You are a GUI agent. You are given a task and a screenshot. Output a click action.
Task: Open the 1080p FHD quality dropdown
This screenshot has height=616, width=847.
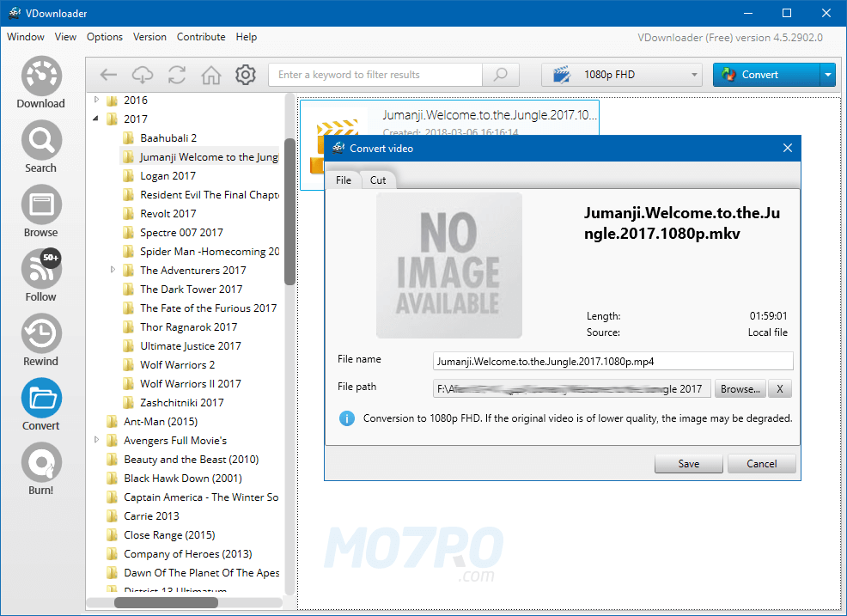(x=622, y=75)
